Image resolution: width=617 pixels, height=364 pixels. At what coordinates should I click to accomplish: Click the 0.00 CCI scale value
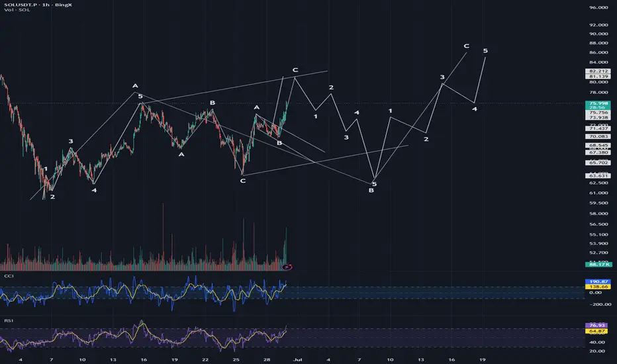[x=595, y=293]
